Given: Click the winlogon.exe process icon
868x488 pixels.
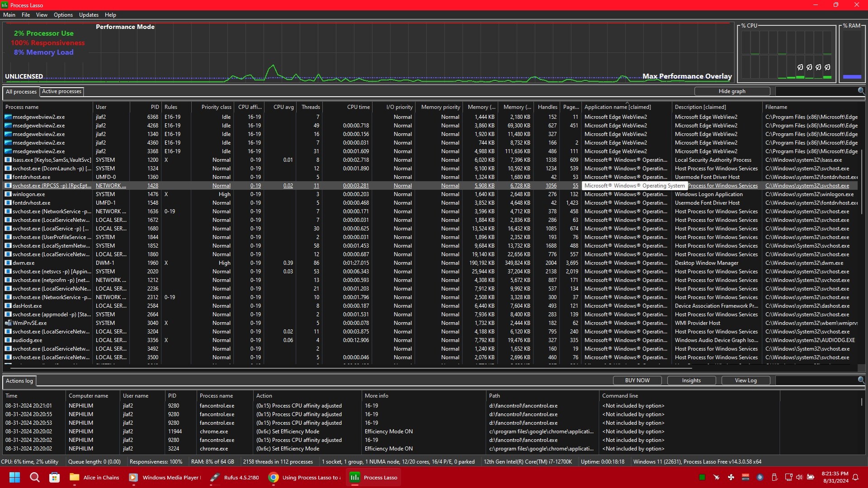Looking at the screenshot, I should [x=8, y=194].
